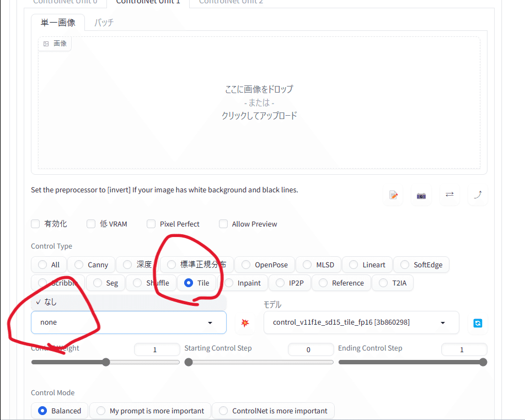Select the IP2P control type

click(290, 283)
